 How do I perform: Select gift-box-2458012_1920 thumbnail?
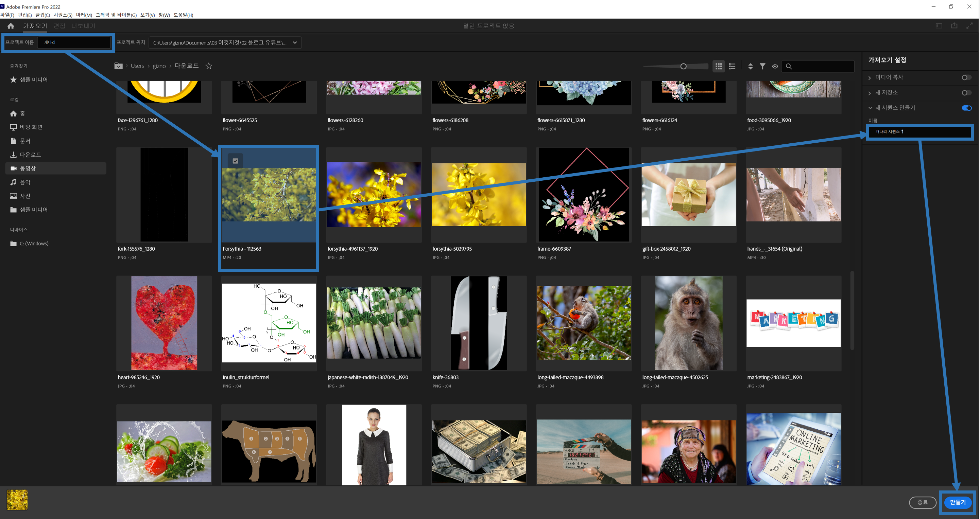click(689, 194)
